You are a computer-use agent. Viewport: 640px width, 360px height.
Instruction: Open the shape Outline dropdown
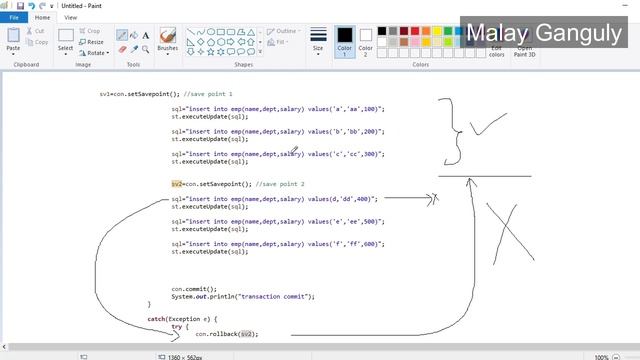(x=284, y=31)
